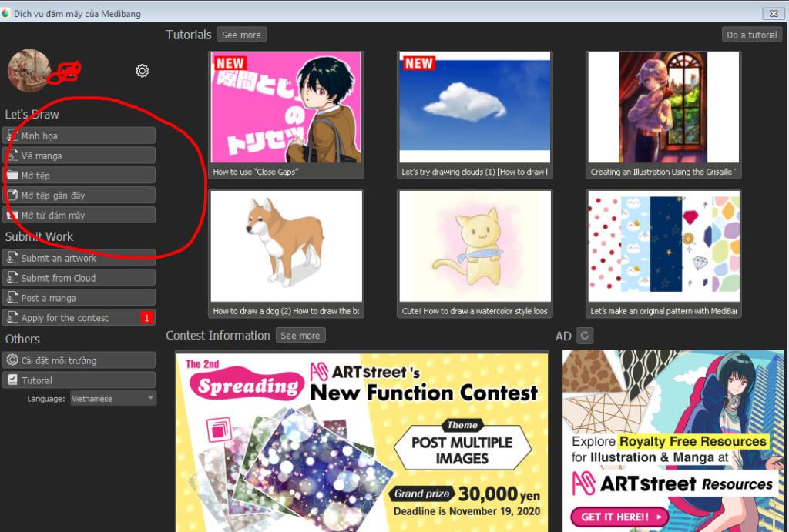
Task: Click See more next to Tutorials
Action: coord(241,35)
